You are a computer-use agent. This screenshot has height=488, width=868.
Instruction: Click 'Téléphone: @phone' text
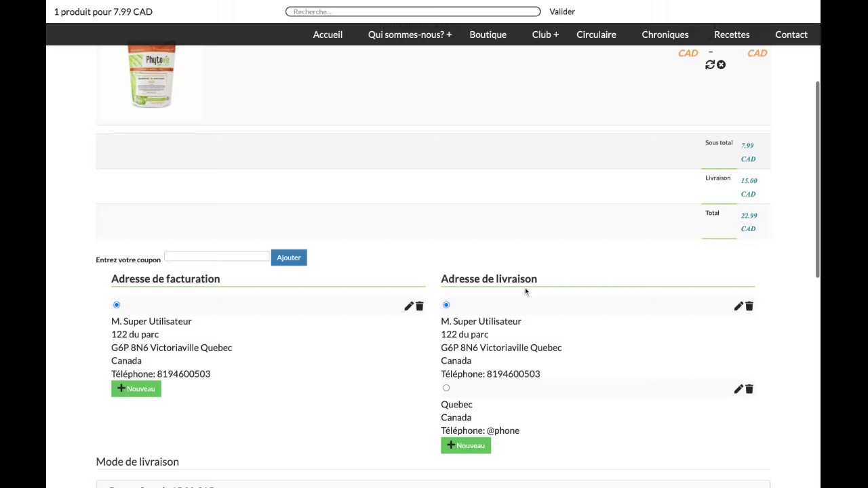(x=480, y=430)
